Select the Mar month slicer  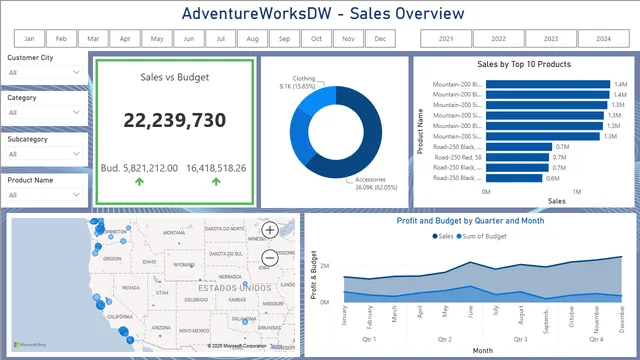coord(93,39)
